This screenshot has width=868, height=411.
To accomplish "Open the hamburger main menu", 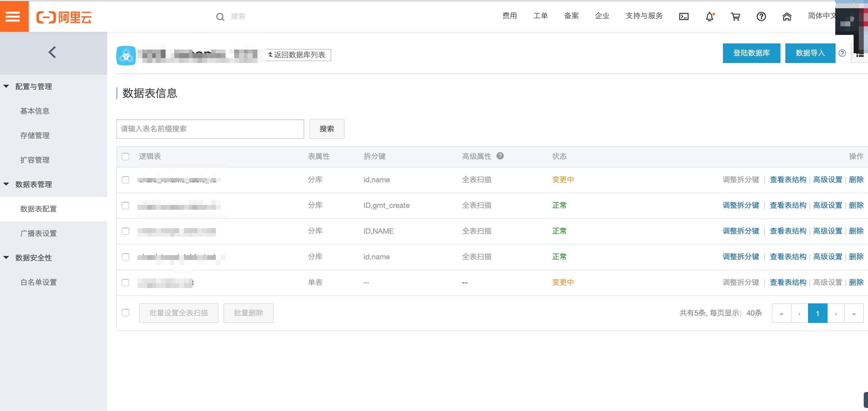I will (x=13, y=17).
